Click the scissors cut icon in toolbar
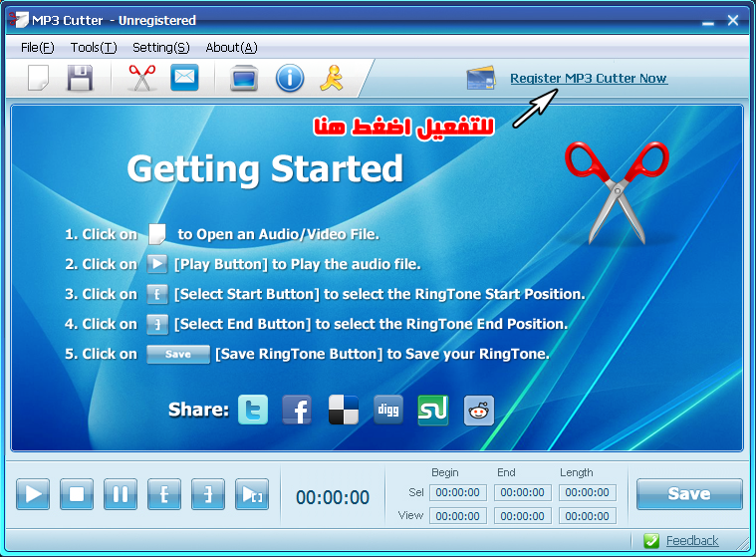This screenshot has width=756, height=557. coord(141,78)
